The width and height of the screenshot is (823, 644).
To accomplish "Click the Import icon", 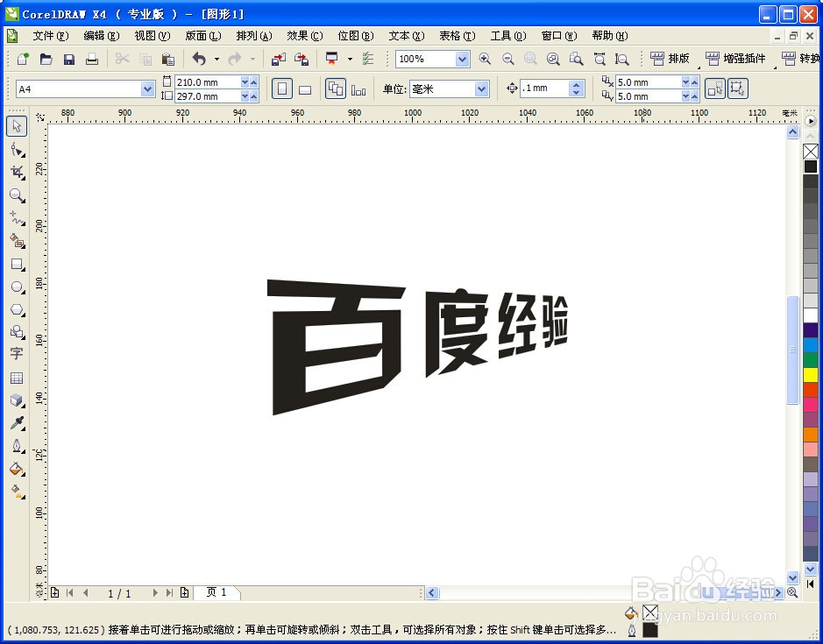I will click(278, 59).
